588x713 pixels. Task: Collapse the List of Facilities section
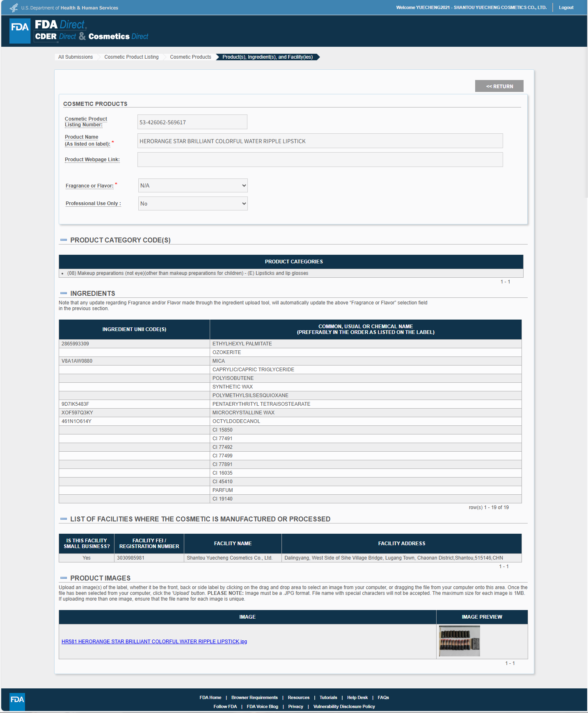pyautogui.click(x=64, y=519)
